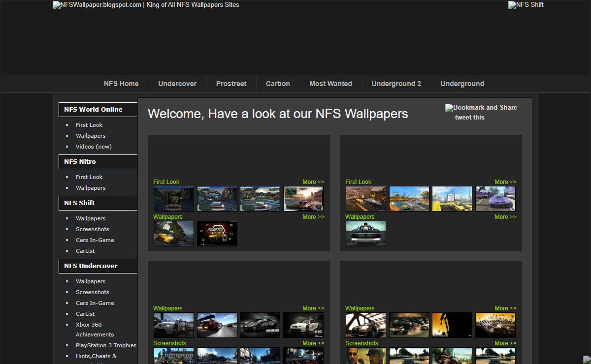The width and height of the screenshot is (591, 364).
Task: Open the two men faces screenshot thumbnail
Action: [x=366, y=356]
